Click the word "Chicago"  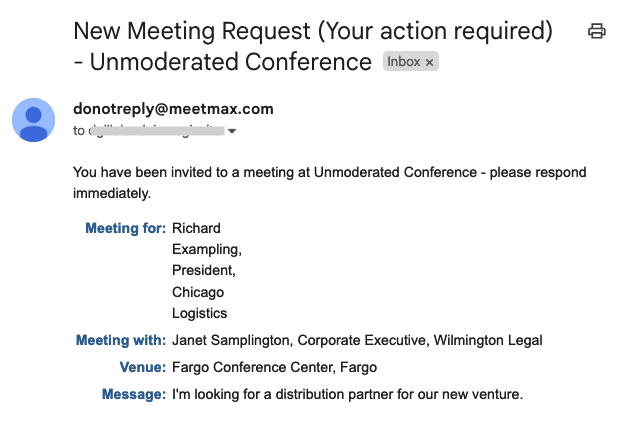198,292
